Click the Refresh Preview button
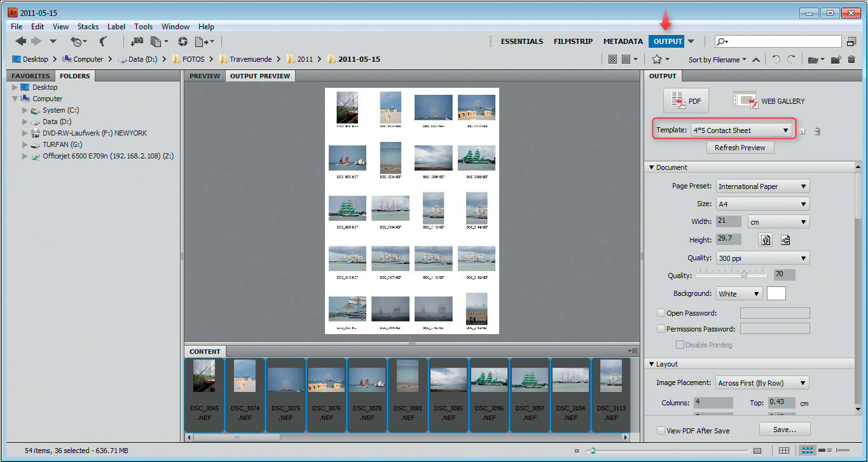868x462 pixels. tap(740, 148)
